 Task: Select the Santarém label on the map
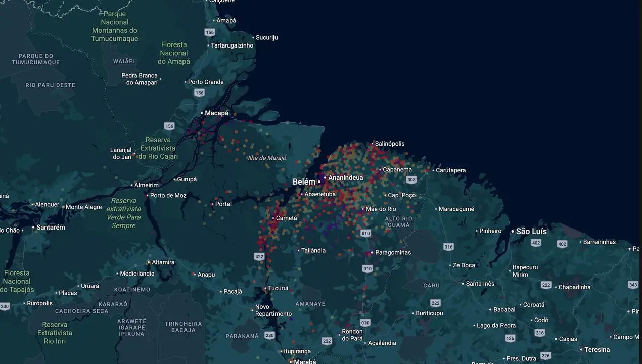(51, 227)
